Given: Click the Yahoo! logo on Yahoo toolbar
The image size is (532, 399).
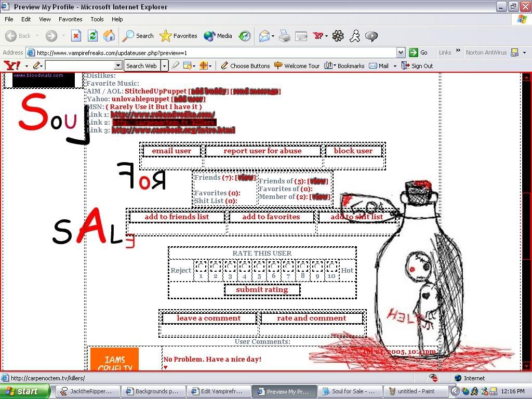Looking at the screenshot, I should [12, 65].
